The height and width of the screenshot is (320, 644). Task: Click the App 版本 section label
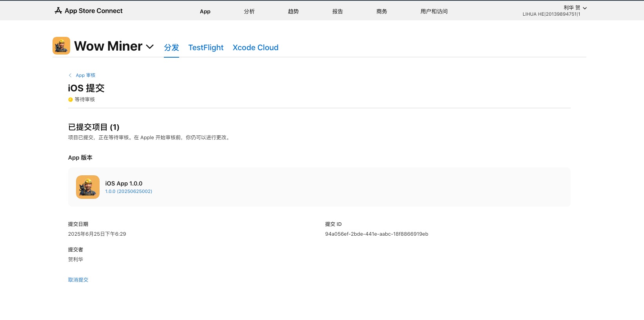(x=80, y=158)
